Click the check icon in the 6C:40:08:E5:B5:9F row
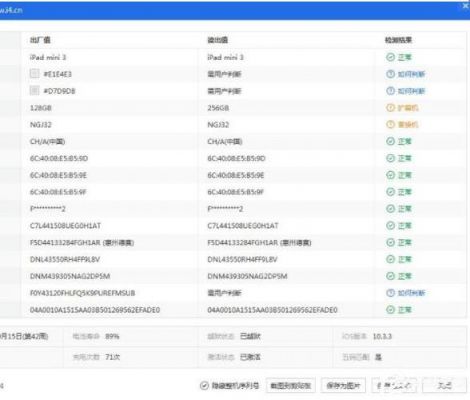This screenshot has height=400, width=470. click(x=390, y=192)
